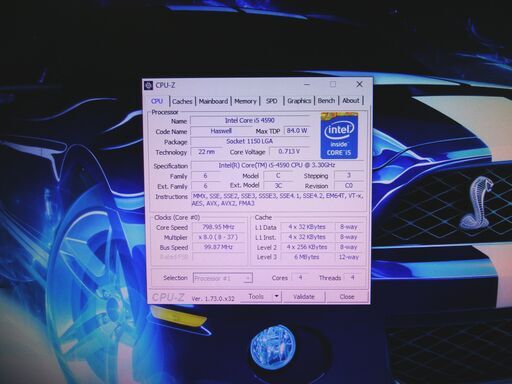Screen dimensions: 512x384
Task: Click the Core Speed value field
Action: point(219,227)
